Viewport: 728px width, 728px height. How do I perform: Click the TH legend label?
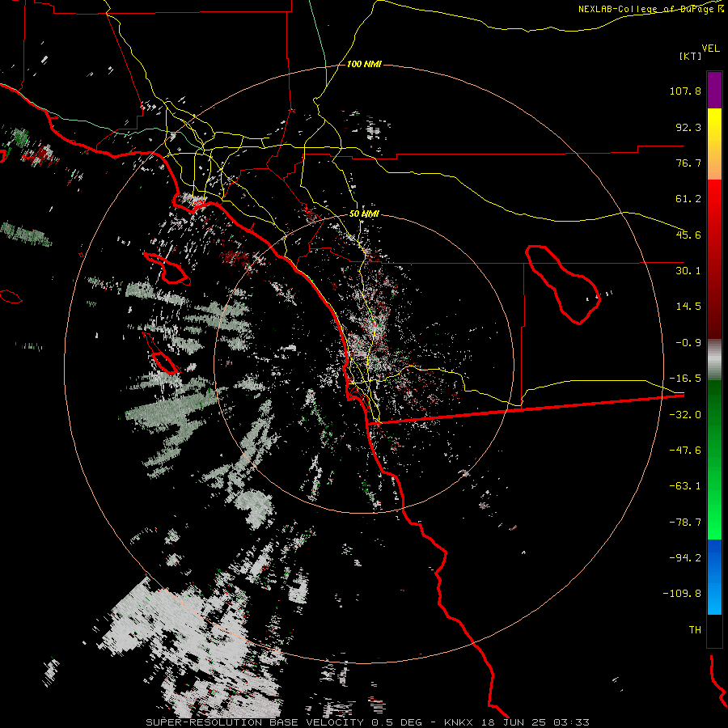695,630
